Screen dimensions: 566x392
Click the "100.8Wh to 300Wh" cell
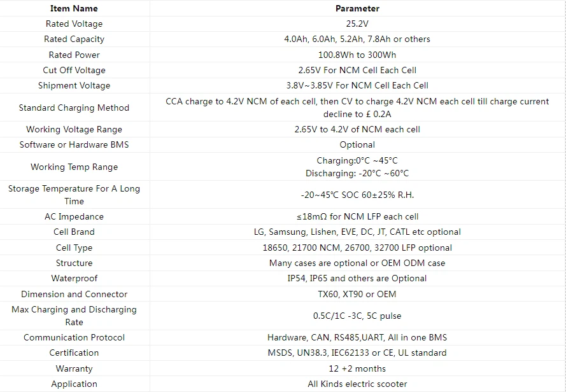point(357,55)
